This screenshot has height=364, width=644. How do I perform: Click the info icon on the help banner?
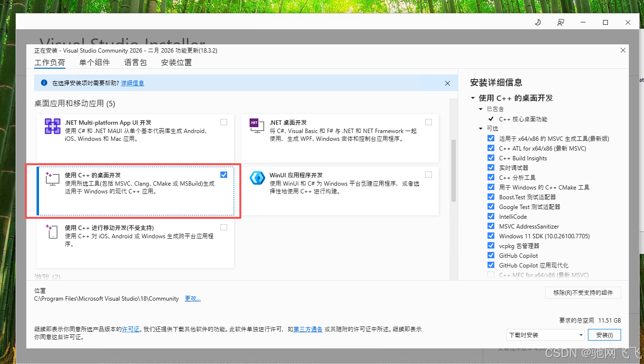(45, 83)
